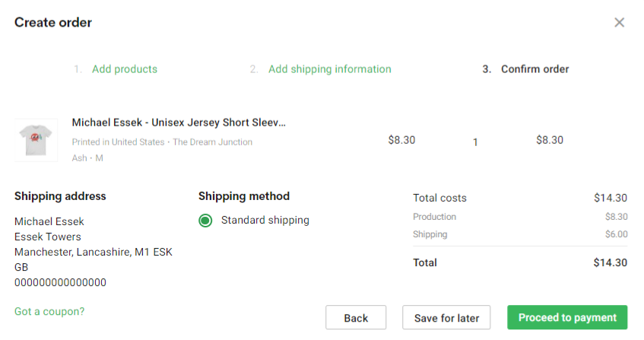Viewport: 644px width, 340px height.
Task: Click the Shipping method heading
Action: point(244,196)
